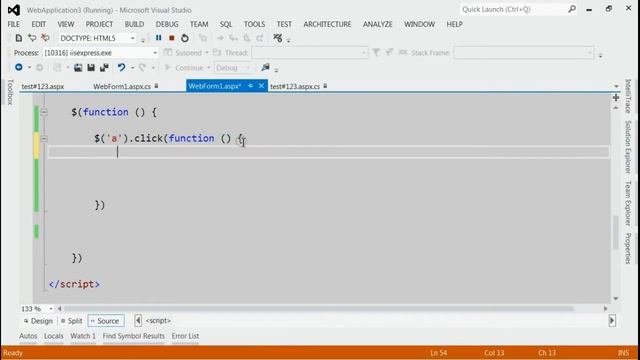
Task: Open the Stack Frame dropdown box
Action: [524, 53]
